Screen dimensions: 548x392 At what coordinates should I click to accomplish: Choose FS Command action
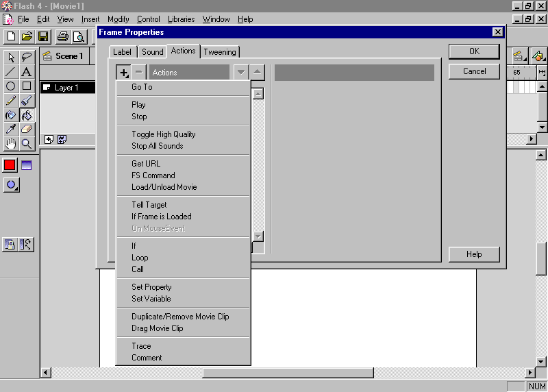tap(183, 175)
